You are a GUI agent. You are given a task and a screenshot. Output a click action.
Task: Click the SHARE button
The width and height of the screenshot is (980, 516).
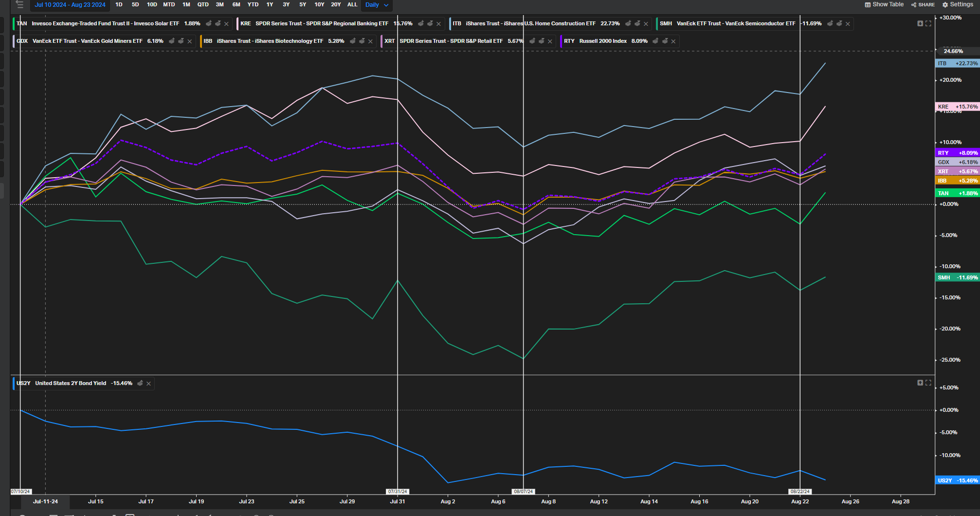pyautogui.click(x=923, y=4)
